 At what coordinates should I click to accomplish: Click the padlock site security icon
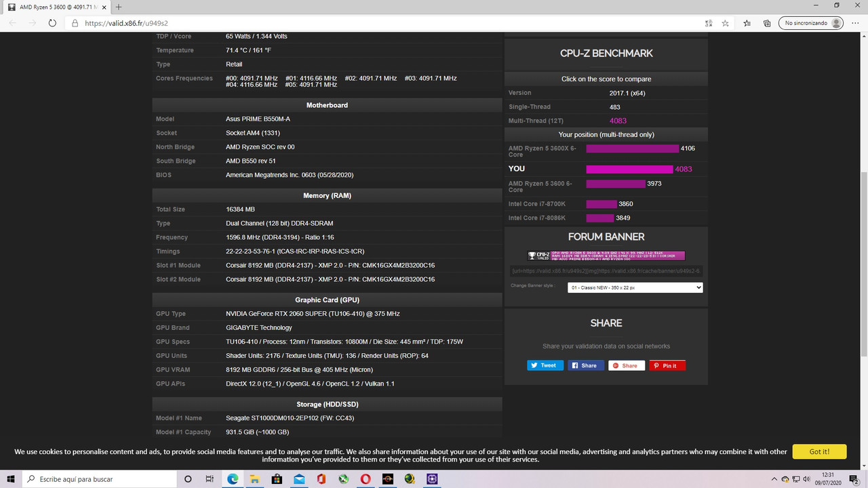[75, 22]
